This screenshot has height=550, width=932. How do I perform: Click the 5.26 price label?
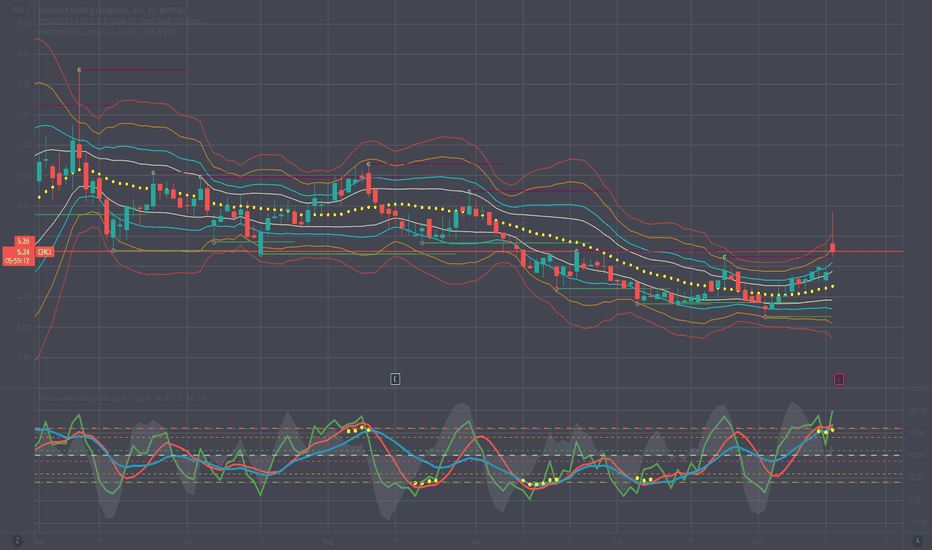coord(23,241)
